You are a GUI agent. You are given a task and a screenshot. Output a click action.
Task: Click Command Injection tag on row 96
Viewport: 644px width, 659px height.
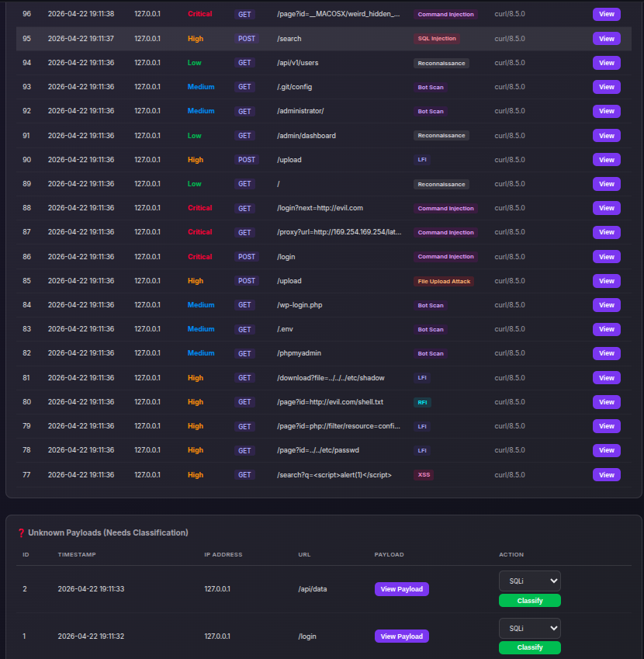point(445,14)
